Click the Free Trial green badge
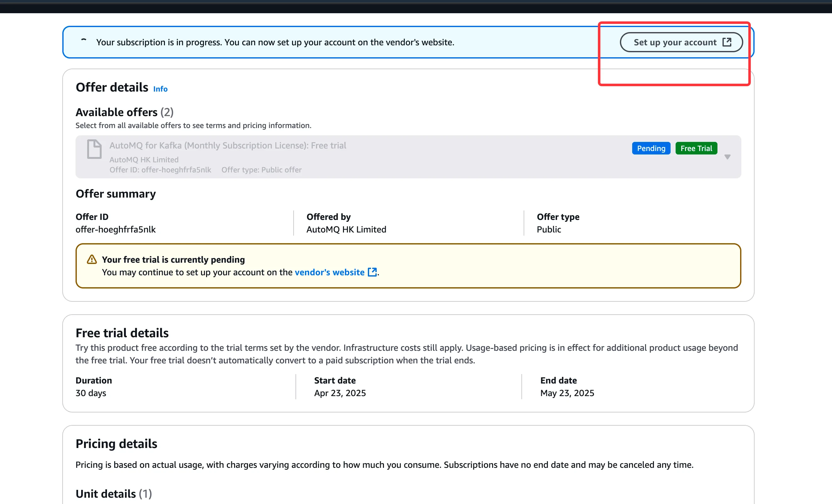 coord(696,148)
